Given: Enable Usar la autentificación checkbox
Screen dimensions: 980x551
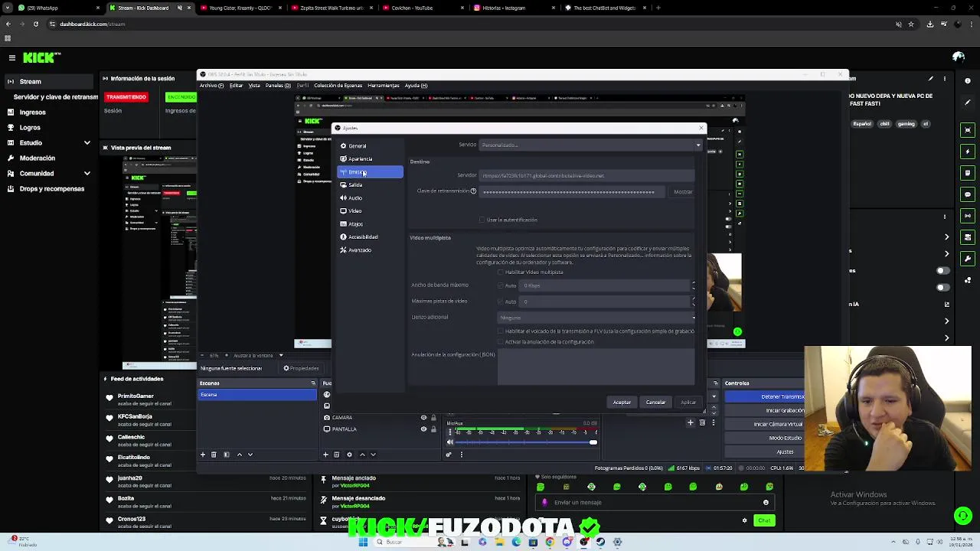Looking at the screenshot, I should coord(482,220).
